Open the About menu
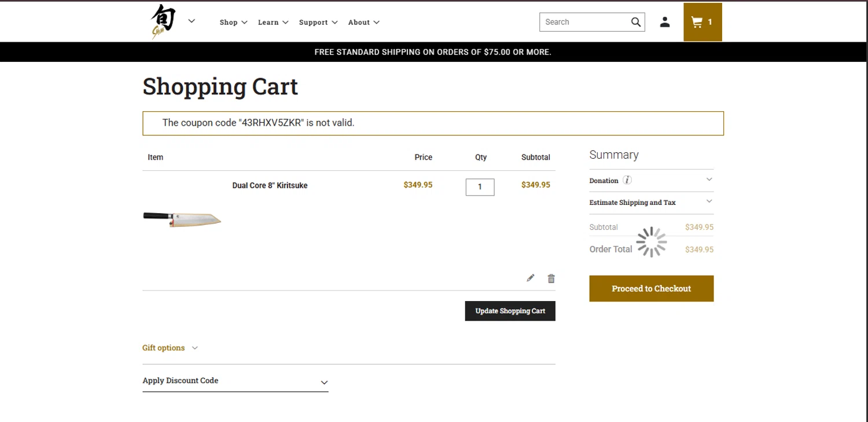Image resolution: width=868 pixels, height=422 pixels. (364, 22)
